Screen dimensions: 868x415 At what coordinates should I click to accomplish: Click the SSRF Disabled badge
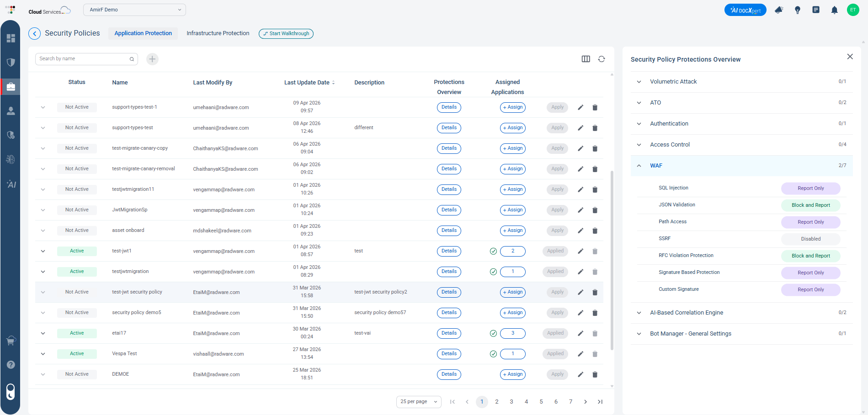(811, 239)
